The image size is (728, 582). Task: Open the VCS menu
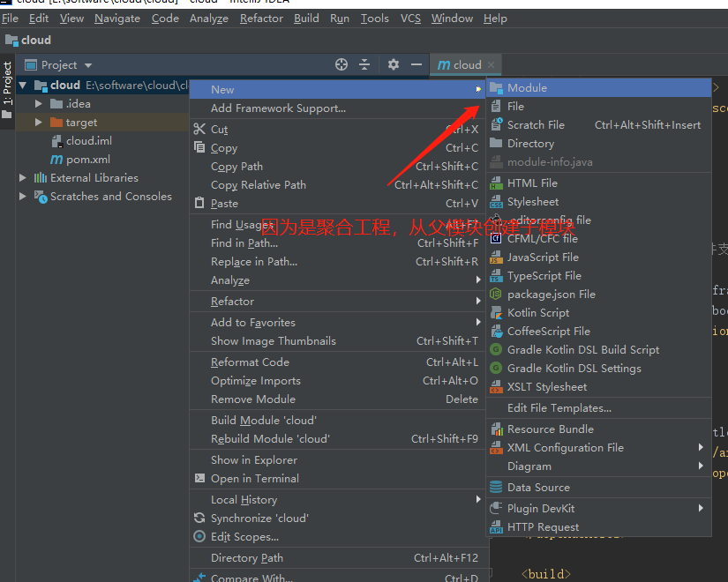410,19
